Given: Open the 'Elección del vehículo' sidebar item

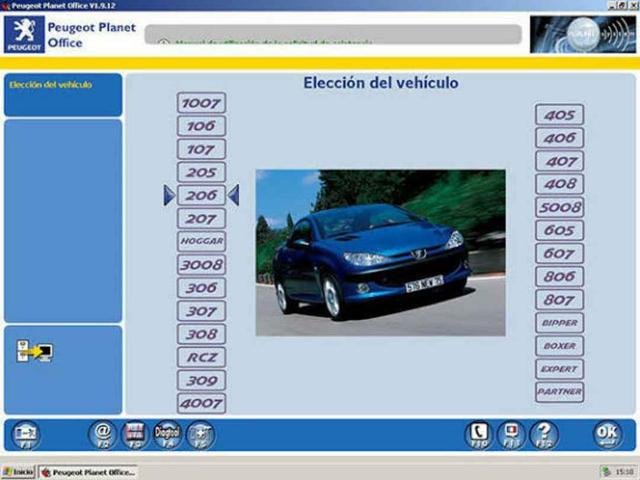Looking at the screenshot, I should point(62,85).
